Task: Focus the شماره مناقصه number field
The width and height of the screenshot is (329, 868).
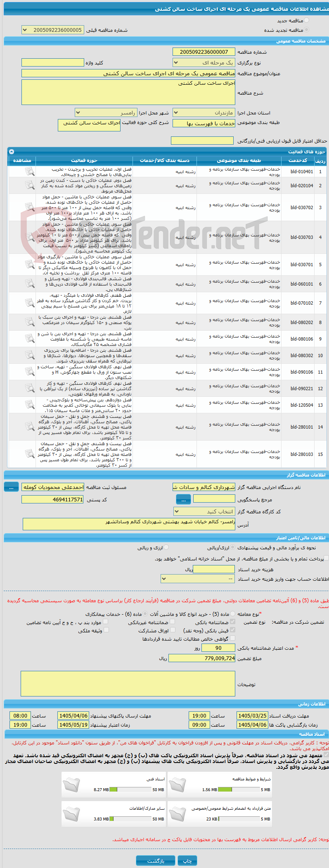Action: click(204, 52)
